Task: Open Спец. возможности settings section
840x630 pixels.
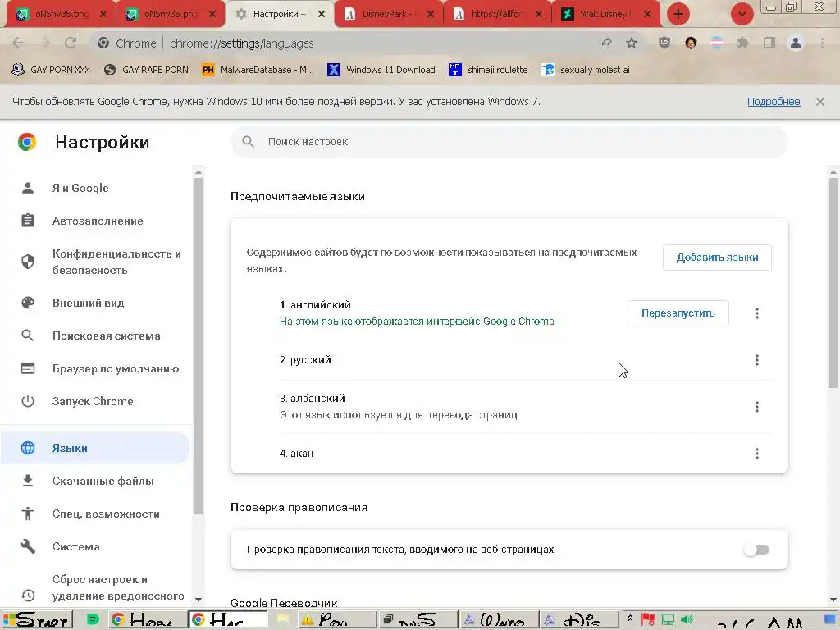Action: [x=95, y=514]
